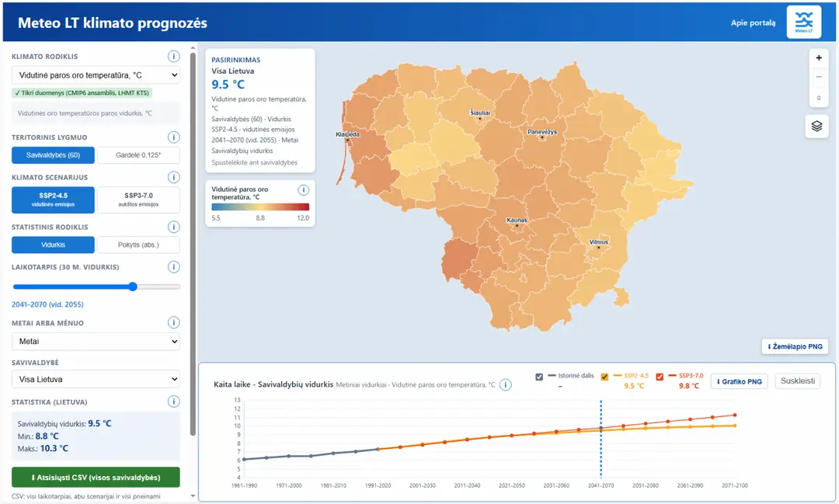
Task: Click sidebar scrollbar down arrow
Action: (193, 496)
